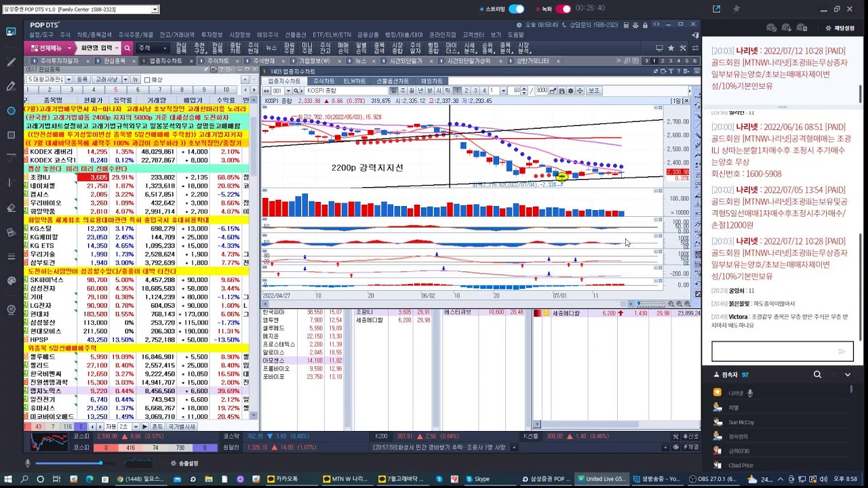
Task: Open the 설정/도구 menu
Action: pos(41,35)
